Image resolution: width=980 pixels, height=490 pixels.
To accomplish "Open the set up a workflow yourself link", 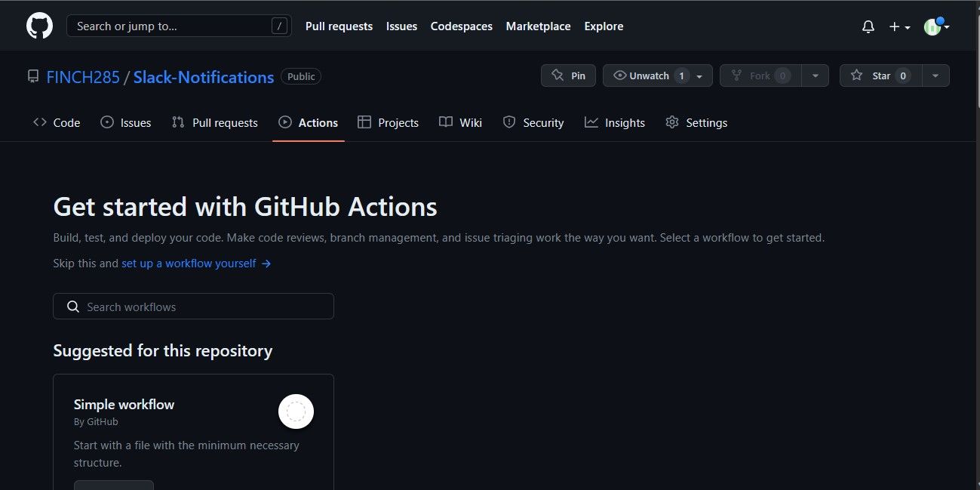I will tap(187, 263).
